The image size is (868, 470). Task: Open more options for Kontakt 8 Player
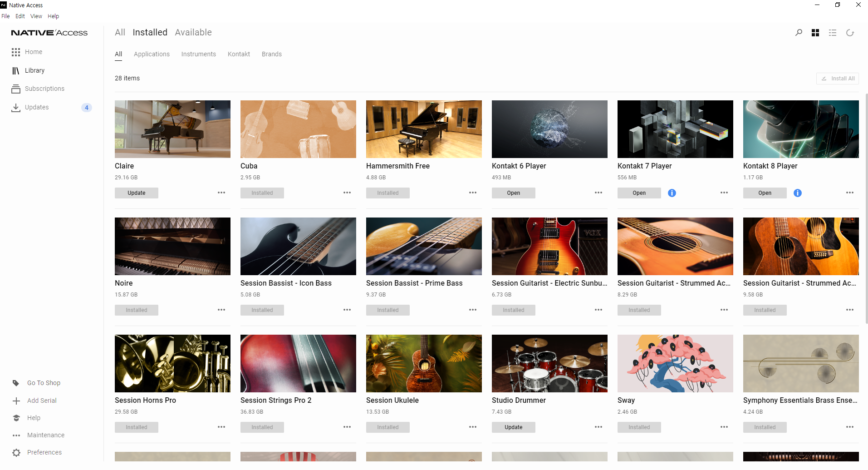pyautogui.click(x=850, y=193)
